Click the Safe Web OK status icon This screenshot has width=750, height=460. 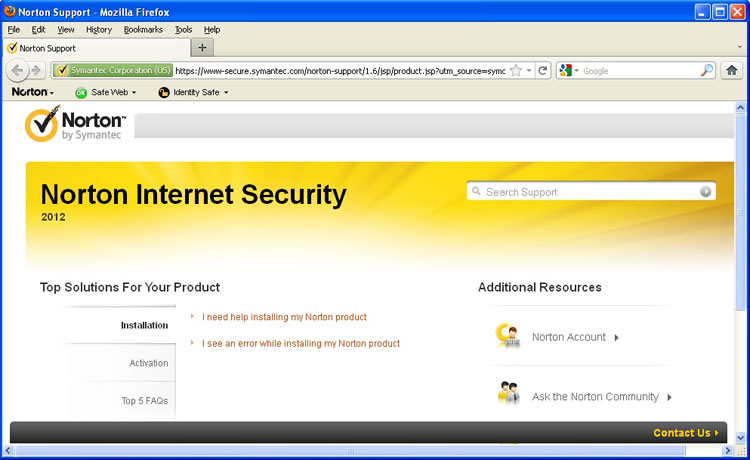click(x=81, y=92)
